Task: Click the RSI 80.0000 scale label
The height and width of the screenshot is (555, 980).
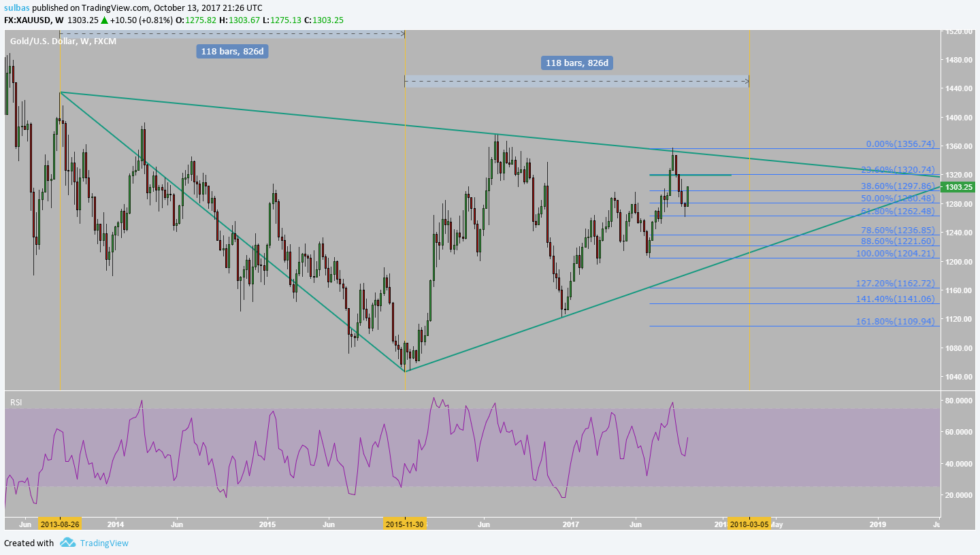Action: (958, 401)
